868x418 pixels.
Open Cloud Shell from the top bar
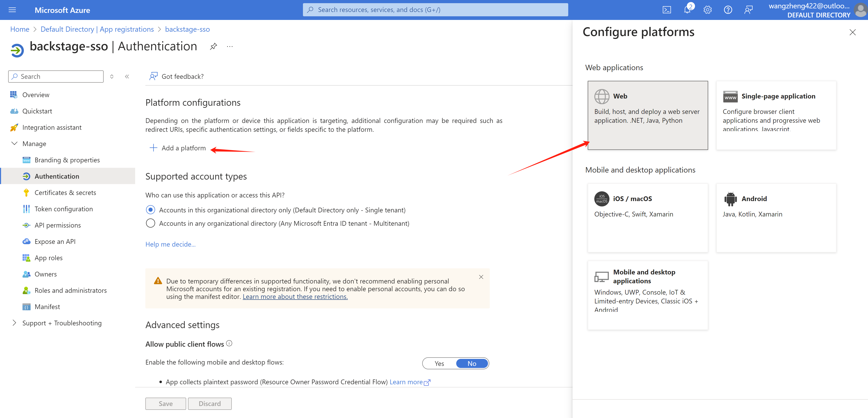pyautogui.click(x=666, y=10)
